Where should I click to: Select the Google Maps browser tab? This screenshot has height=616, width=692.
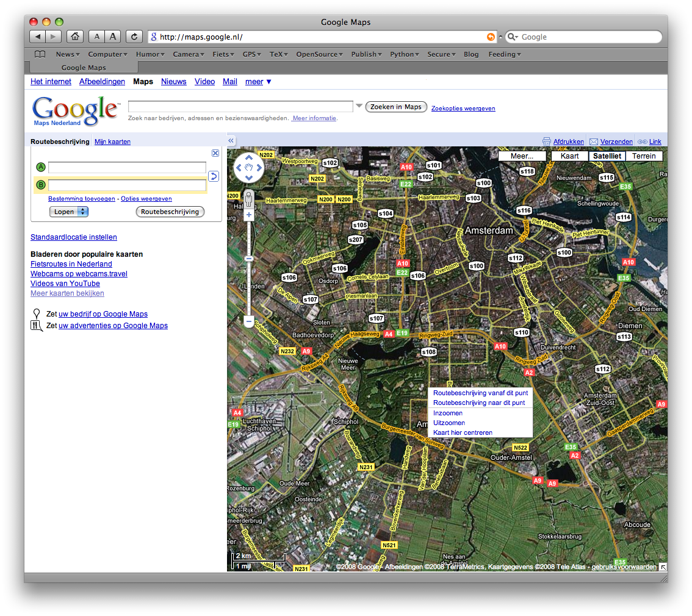coord(84,68)
